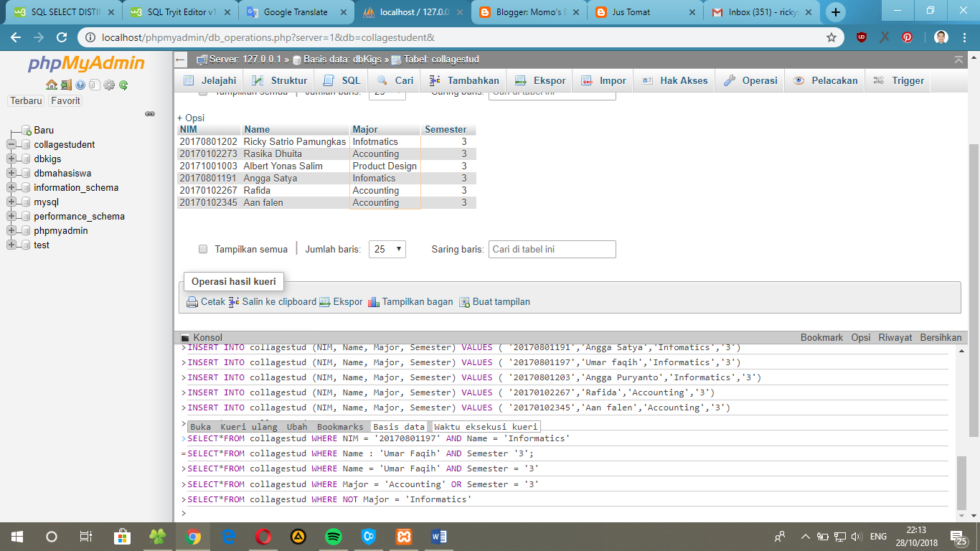Log out using the exit door icon
The width and height of the screenshot is (980, 551).
pyautogui.click(x=65, y=85)
